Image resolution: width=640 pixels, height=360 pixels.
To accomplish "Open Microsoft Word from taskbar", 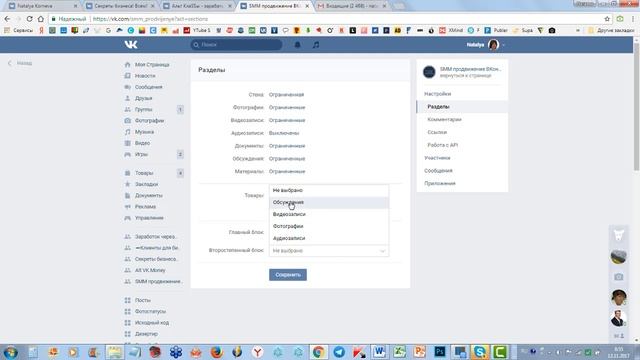I will pyautogui.click(x=379, y=352).
